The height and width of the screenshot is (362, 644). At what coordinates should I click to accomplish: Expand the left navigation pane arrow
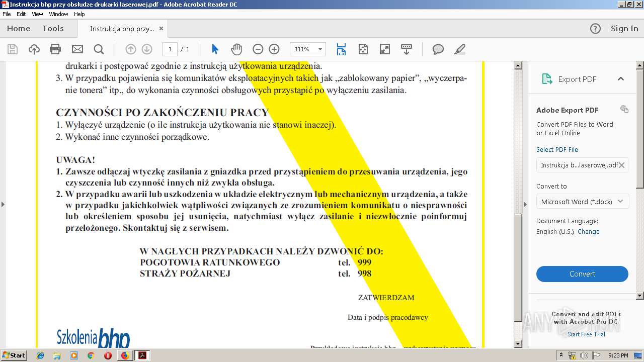click(3, 204)
